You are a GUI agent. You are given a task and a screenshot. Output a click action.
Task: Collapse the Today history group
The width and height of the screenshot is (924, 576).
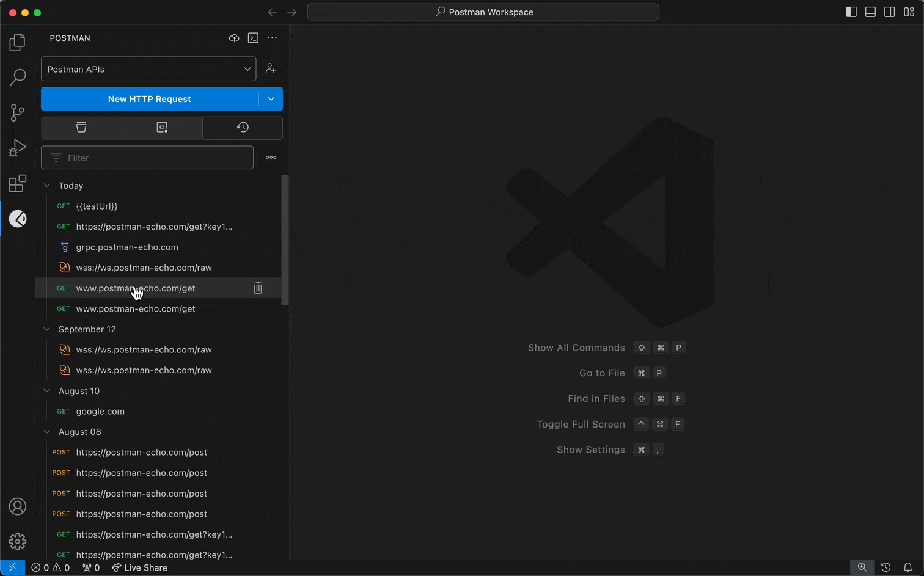47,185
